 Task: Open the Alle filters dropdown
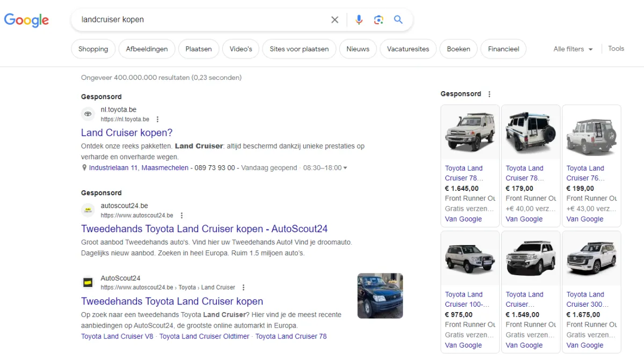point(573,49)
